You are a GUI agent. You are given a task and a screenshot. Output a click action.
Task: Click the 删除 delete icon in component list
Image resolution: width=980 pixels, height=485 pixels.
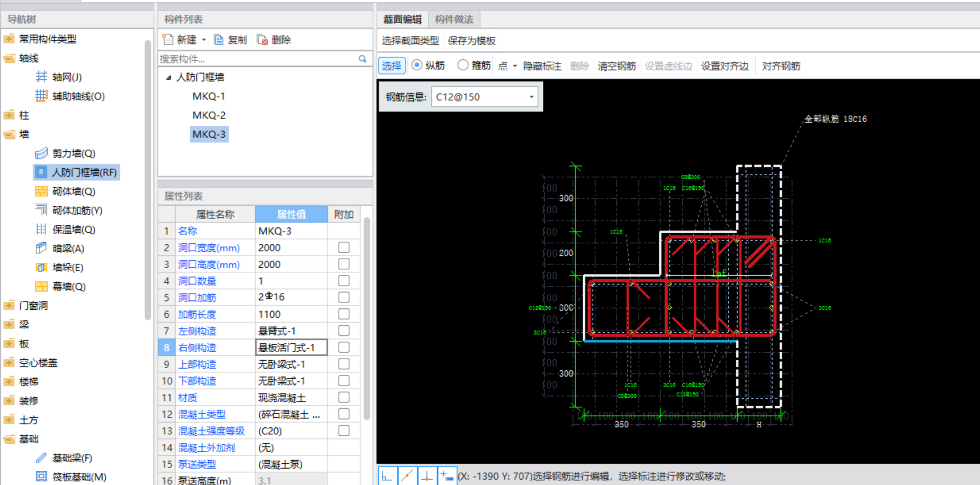click(x=262, y=40)
